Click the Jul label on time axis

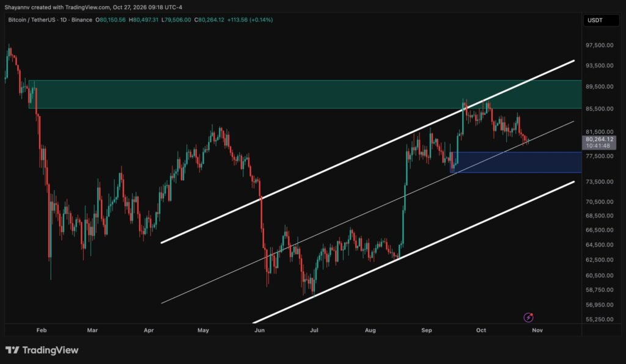[314, 330]
